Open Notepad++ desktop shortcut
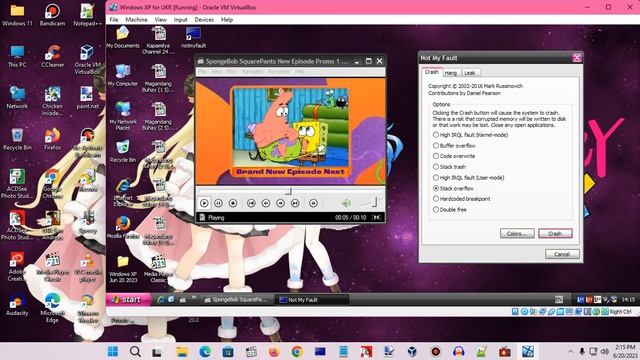The image size is (640, 360). pyautogui.click(x=87, y=15)
